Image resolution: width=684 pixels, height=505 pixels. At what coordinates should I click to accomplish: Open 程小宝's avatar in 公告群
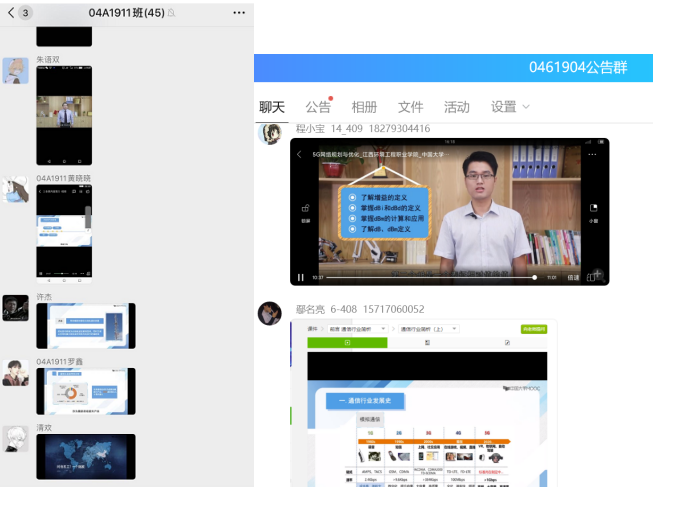pyautogui.click(x=270, y=134)
